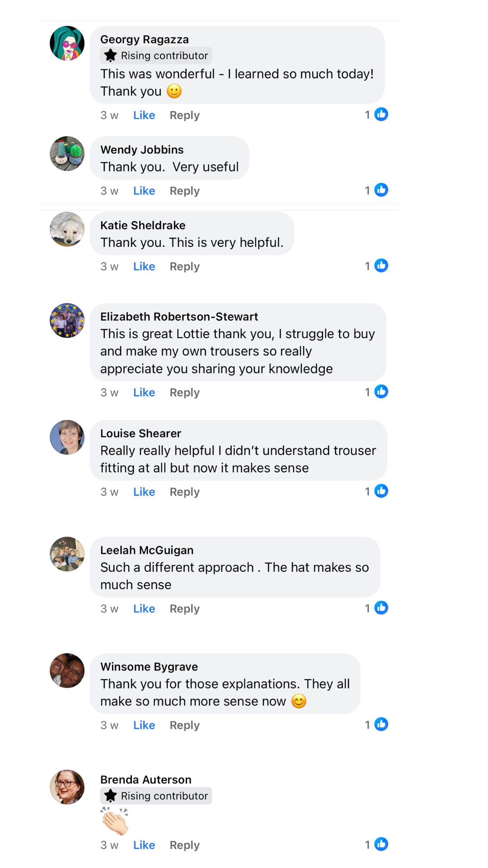Reply to Katie Sheldrake's comment
Screen dimensions: 488x868
(x=184, y=266)
